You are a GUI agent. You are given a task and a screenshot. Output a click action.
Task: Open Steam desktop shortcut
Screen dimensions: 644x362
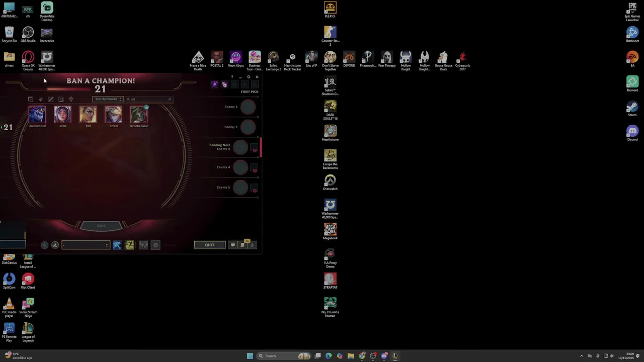[x=632, y=109]
